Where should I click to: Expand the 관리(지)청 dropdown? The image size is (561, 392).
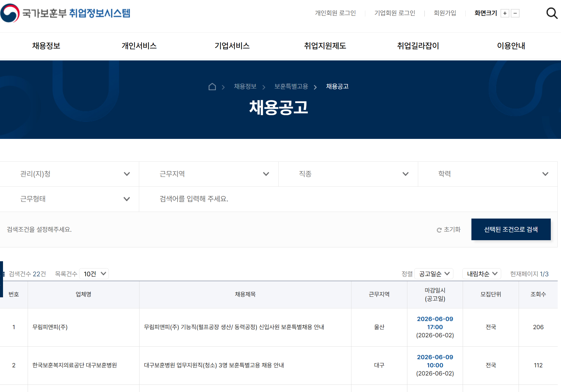69,174
